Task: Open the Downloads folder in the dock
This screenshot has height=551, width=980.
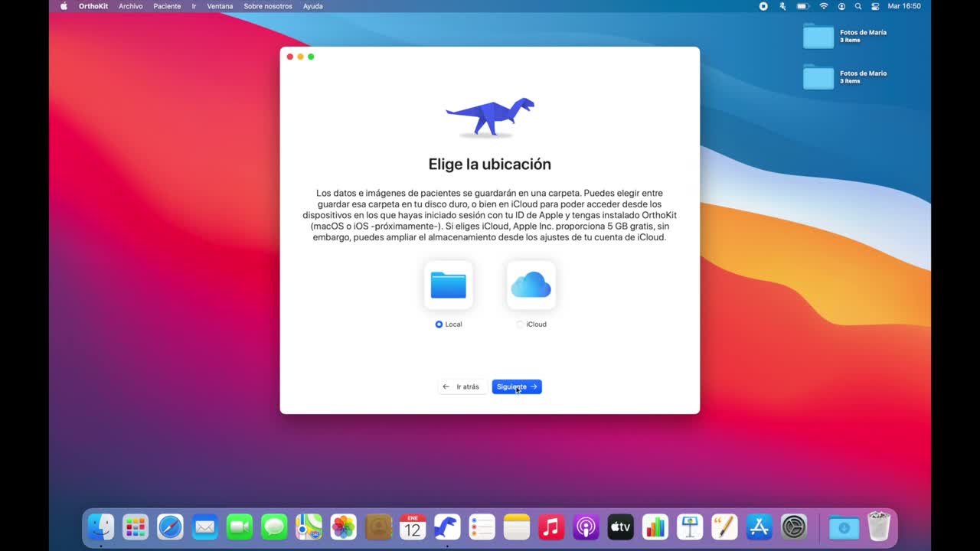Action: [844, 527]
